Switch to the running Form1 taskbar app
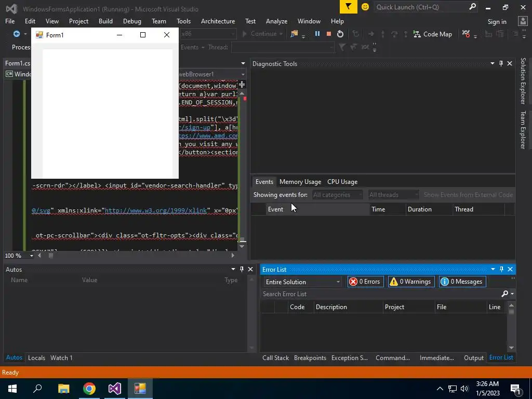 point(140,389)
